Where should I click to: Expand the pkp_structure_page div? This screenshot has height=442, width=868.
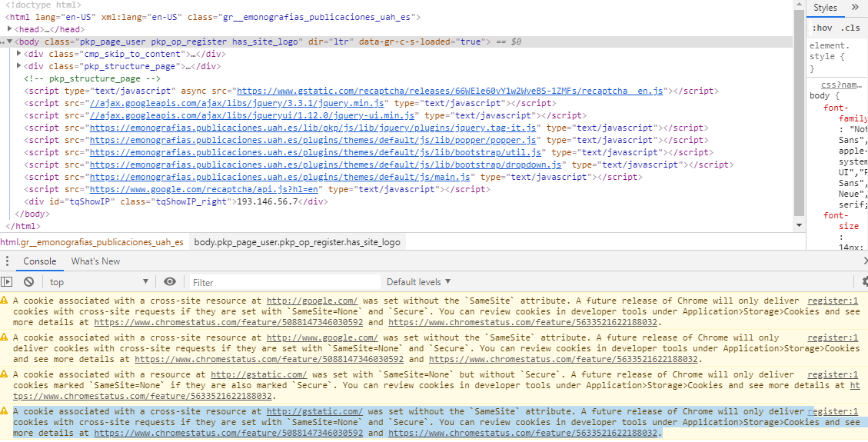click(x=19, y=66)
